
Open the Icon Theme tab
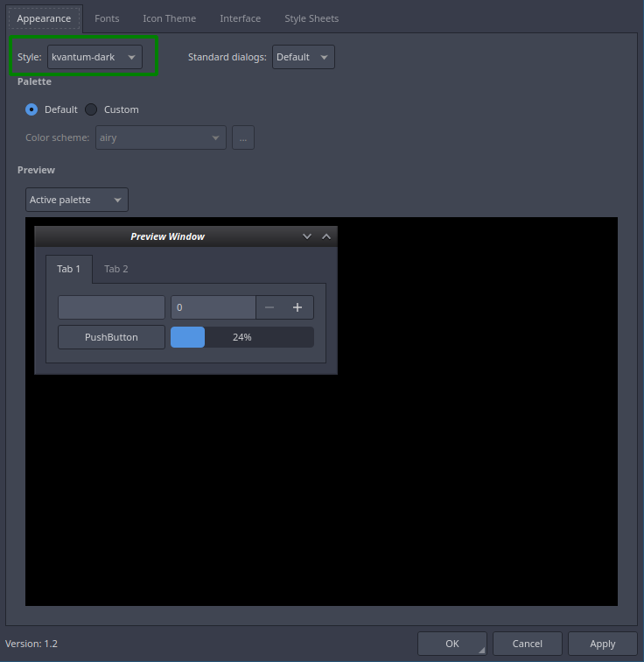tap(169, 18)
